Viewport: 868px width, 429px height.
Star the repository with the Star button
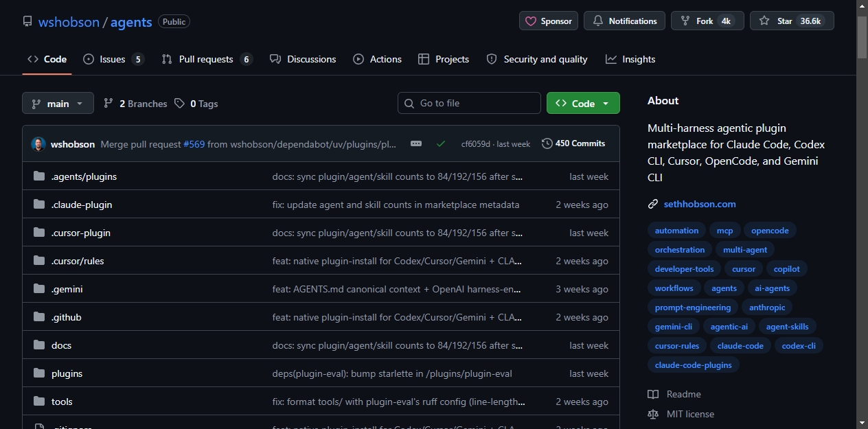click(x=792, y=21)
